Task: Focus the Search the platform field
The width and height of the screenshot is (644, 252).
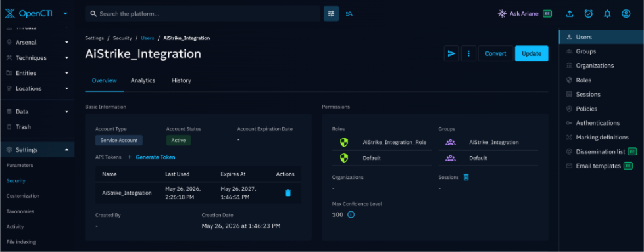Action: point(203,14)
